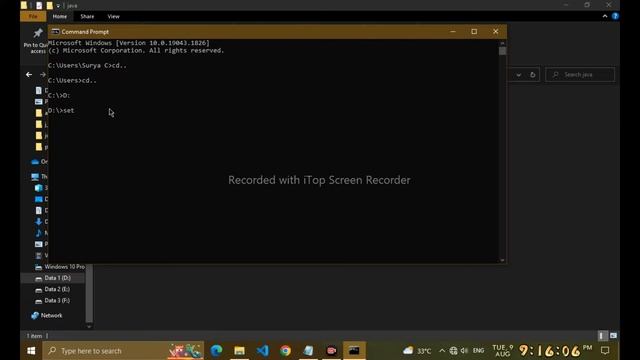Switch to details view in status bar
This screenshot has height=360, width=640.
point(602,336)
